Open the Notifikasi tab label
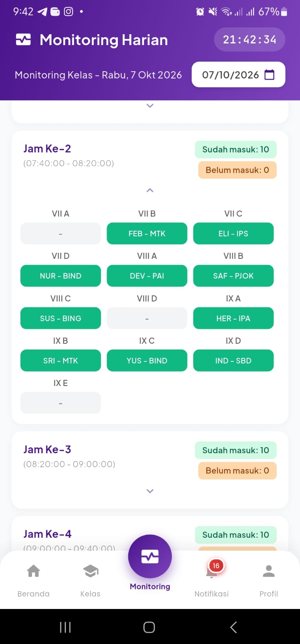The height and width of the screenshot is (644, 300). [212, 594]
